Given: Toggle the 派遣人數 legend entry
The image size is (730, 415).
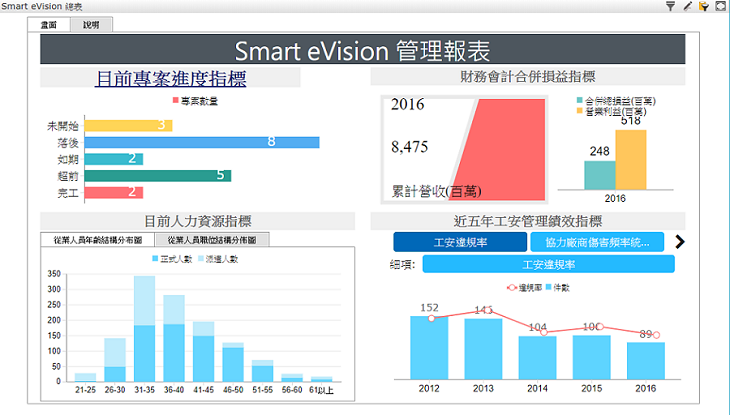Looking at the screenshot, I should [218, 259].
